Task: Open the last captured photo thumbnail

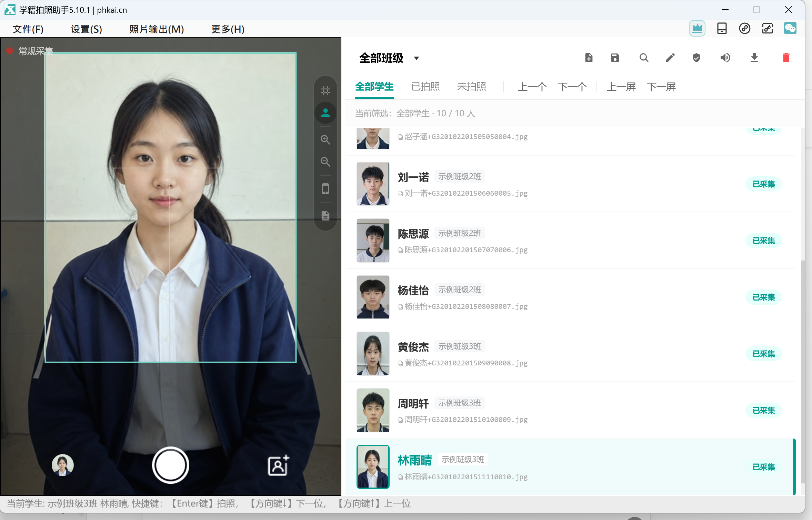Action: [62, 465]
